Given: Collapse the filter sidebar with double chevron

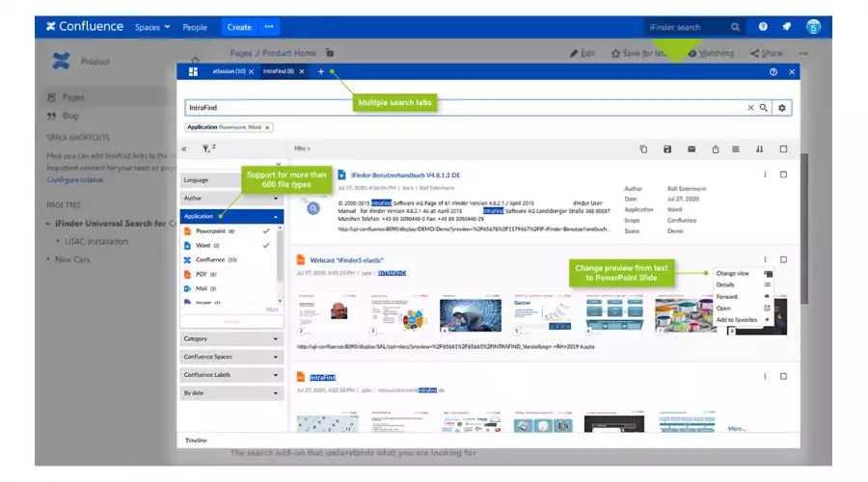Looking at the screenshot, I should coord(184,148).
